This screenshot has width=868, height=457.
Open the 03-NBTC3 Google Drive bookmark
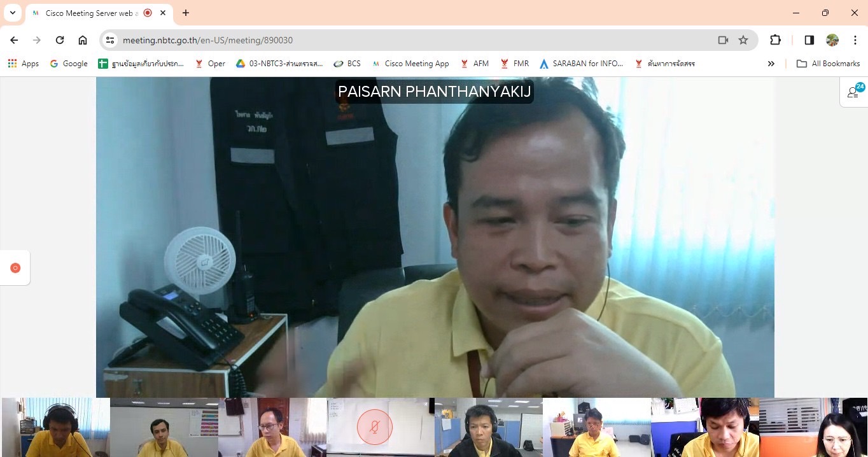279,64
